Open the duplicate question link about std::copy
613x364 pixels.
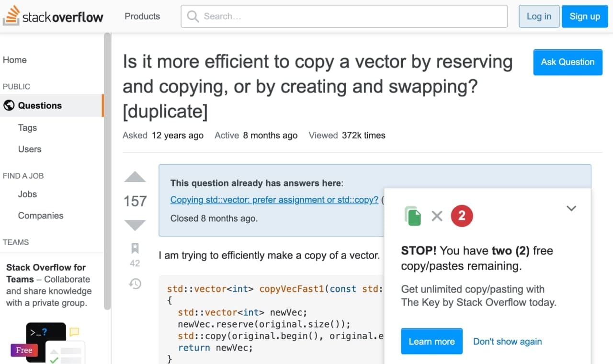point(274,200)
